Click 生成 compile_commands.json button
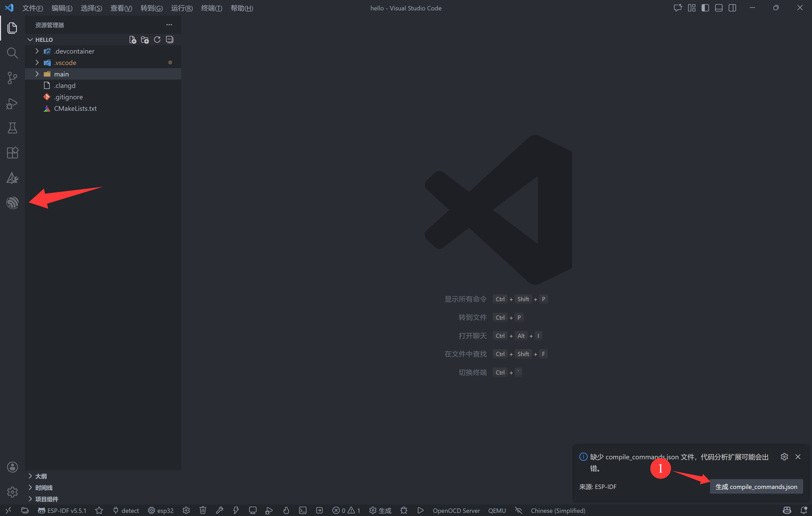The height and width of the screenshot is (516, 812). (x=756, y=486)
